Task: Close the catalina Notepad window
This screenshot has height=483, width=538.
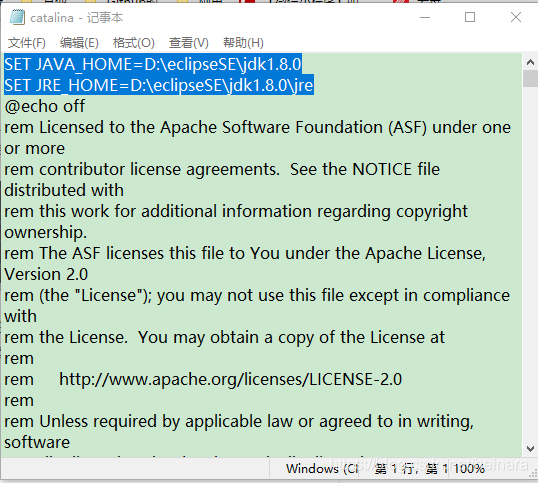Action: tap(516, 17)
